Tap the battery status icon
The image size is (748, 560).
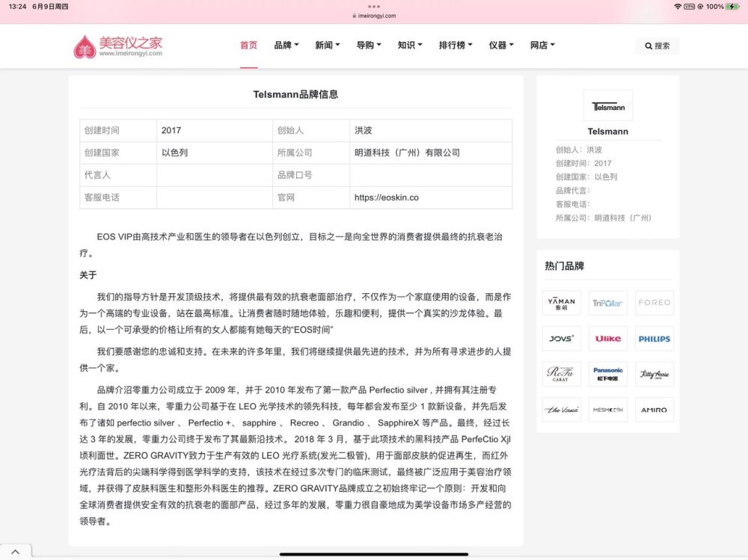(x=733, y=7)
